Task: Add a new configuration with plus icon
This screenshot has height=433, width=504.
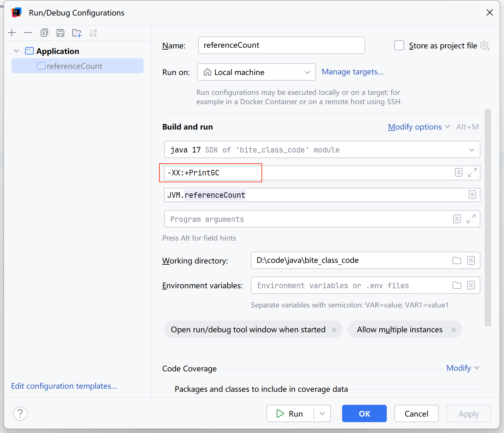Action: (x=12, y=33)
